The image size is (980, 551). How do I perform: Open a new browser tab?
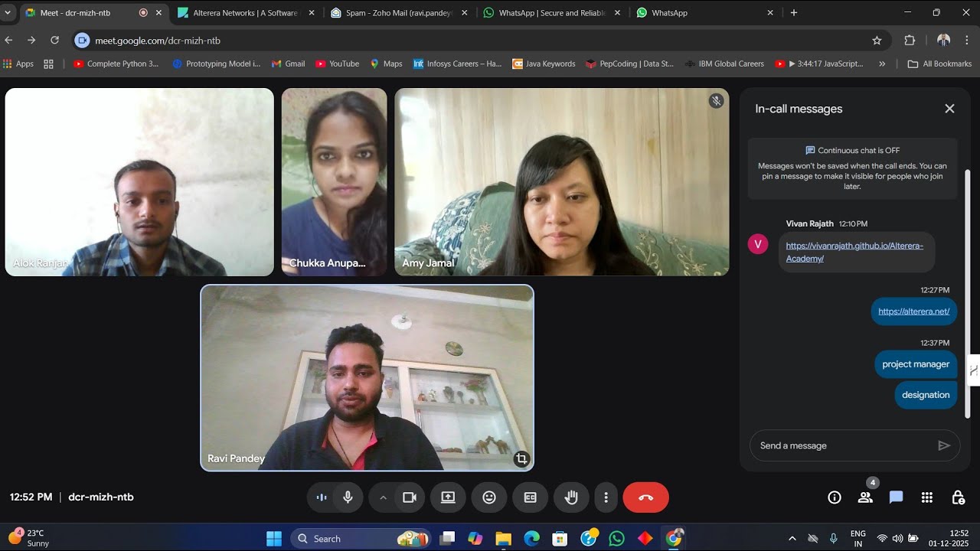[x=794, y=13]
